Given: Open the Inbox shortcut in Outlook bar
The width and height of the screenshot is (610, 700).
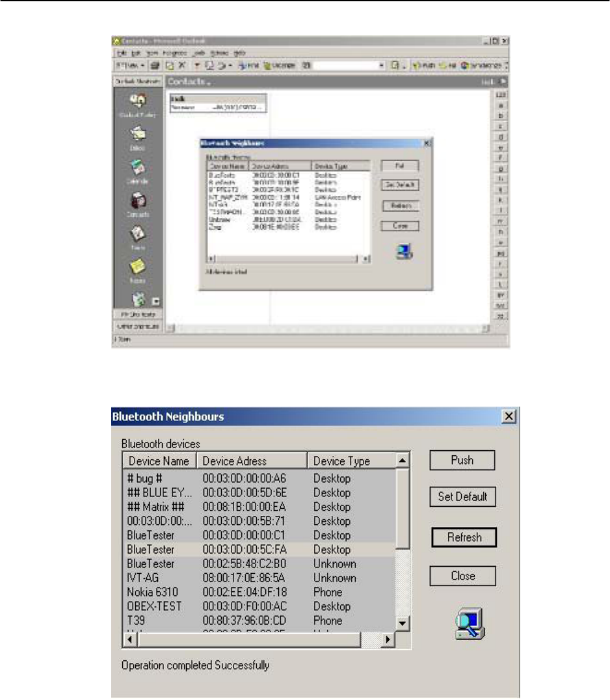Looking at the screenshot, I should pyautogui.click(x=138, y=139).
